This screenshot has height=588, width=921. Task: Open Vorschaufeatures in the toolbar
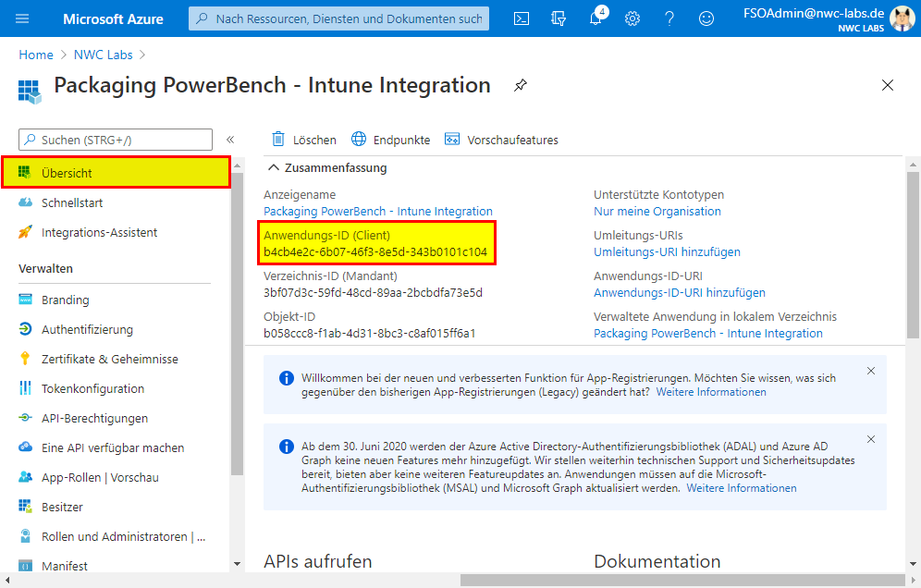(501, 140)
